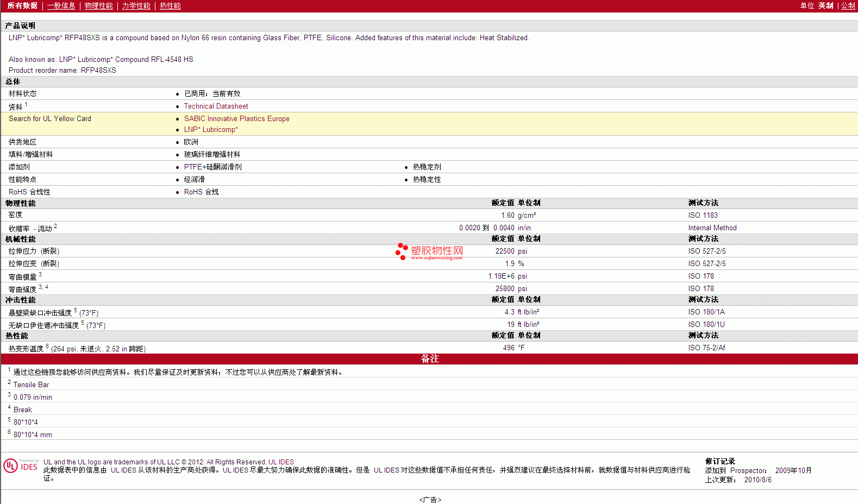Select the heat deflection value 496 °F
858x504 pixels.
[x=513, y=348]
